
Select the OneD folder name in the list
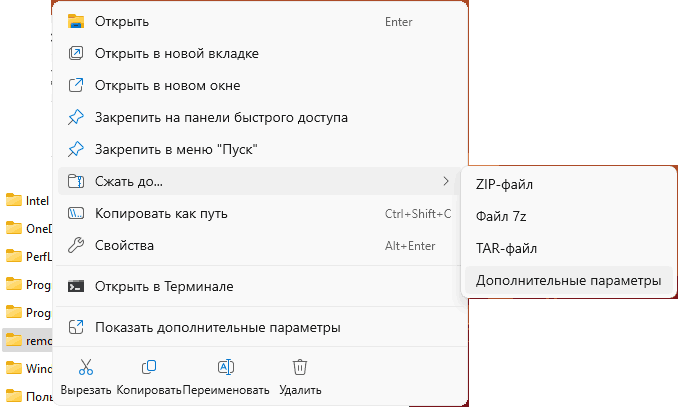click(38, 229)
